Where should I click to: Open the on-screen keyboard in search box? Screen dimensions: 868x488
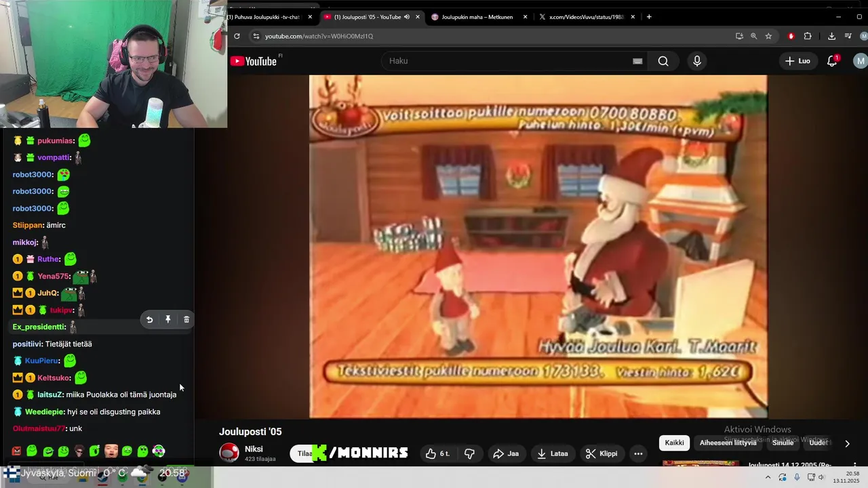pyautogui.click(x=637, y=61)
